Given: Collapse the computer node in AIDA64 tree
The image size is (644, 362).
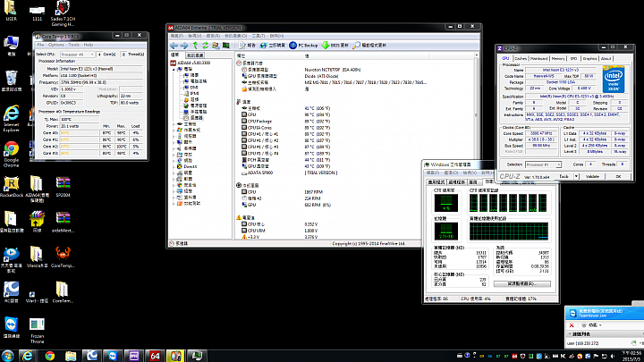Looking at the screenshot, I should pyautogui.click(x=174, y=70).
